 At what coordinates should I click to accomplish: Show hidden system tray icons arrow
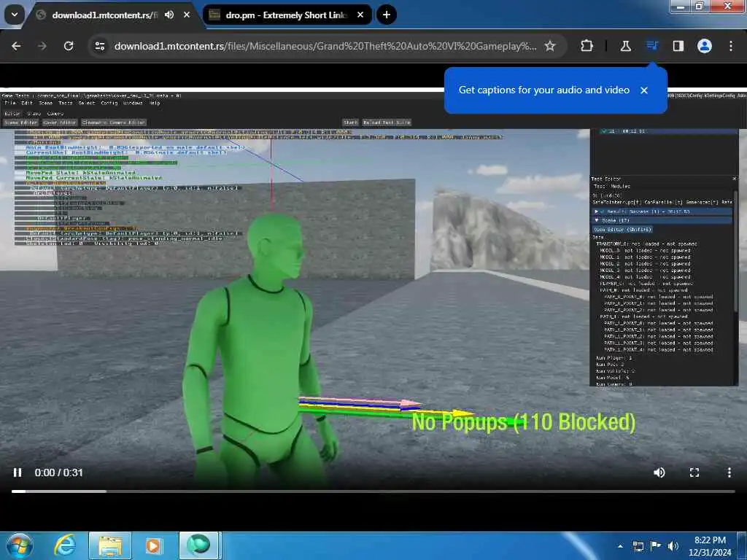[x=620, y=546]
